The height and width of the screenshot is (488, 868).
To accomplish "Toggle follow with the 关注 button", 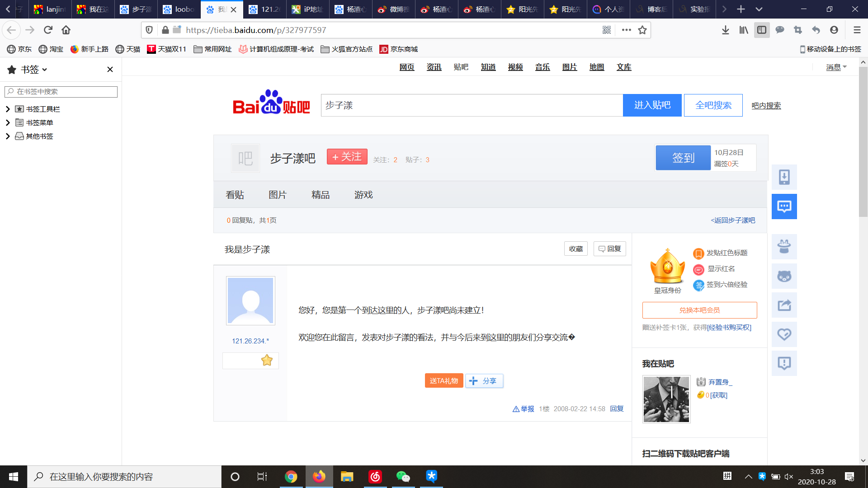I will [347, 157].
